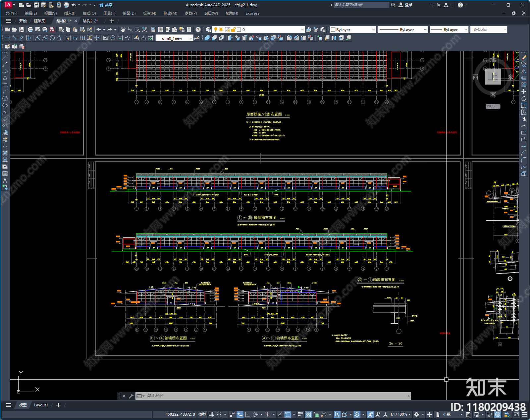Click the Pan hand tool icon
530x420 pixels.
[123, 29]
